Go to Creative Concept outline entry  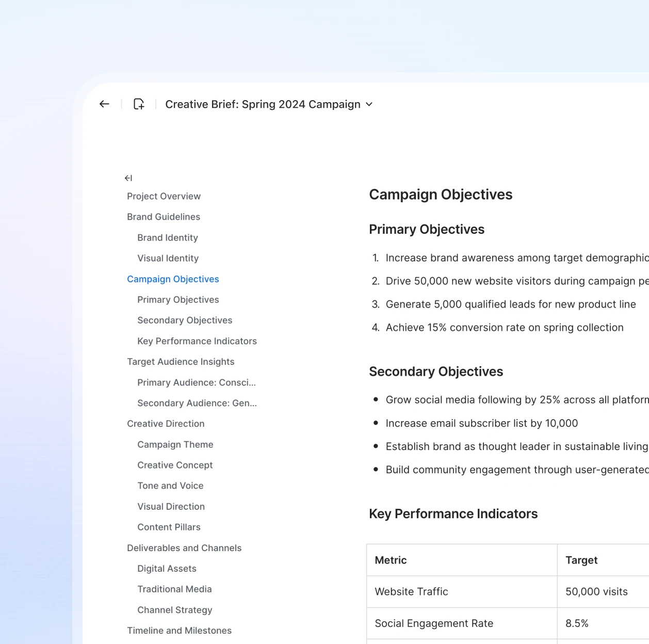175,465
